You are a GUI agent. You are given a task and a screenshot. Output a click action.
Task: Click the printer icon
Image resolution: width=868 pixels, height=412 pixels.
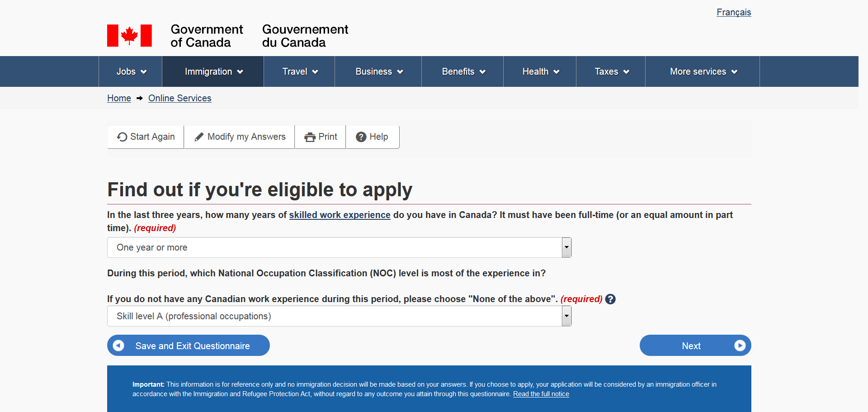coord(310,137)
